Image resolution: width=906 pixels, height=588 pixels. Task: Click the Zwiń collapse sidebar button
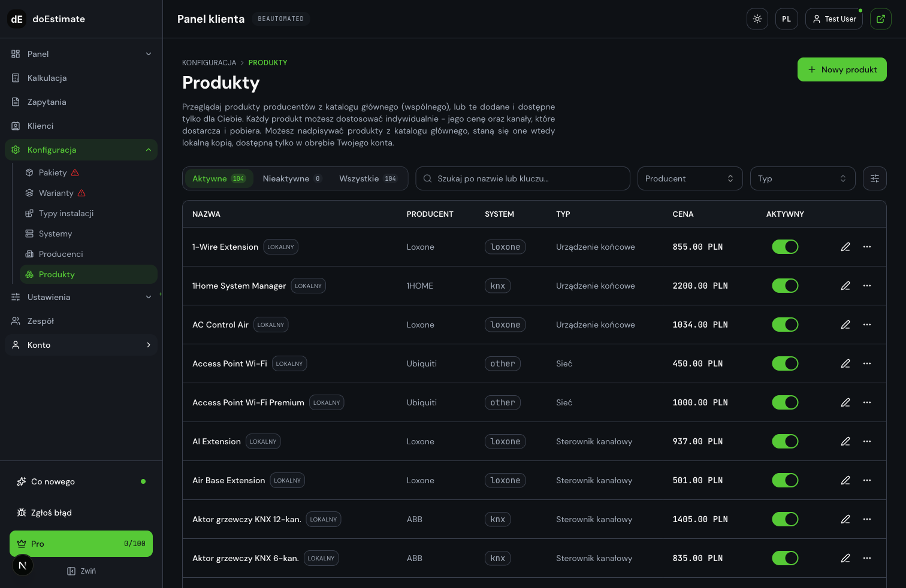81,571
